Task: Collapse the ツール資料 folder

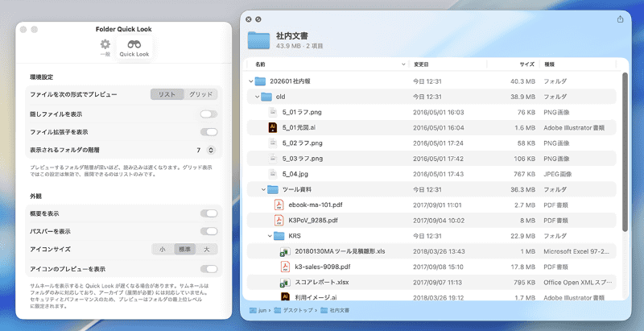Action: point(264,190)
